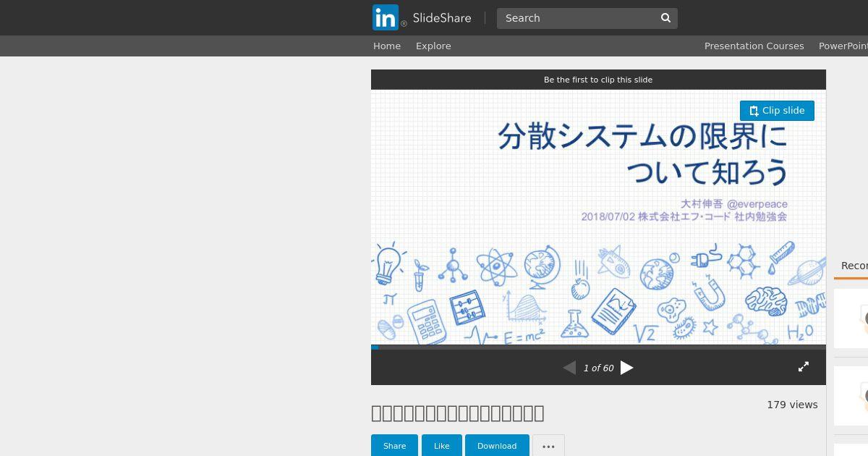
Task: Click the slide progress bar
Action: pyautogui.click(x=598, y=347)
